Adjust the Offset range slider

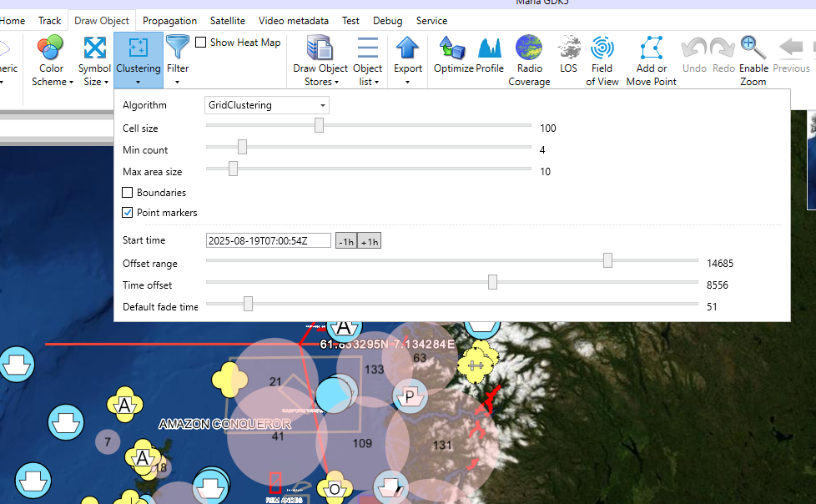(607, 260)
